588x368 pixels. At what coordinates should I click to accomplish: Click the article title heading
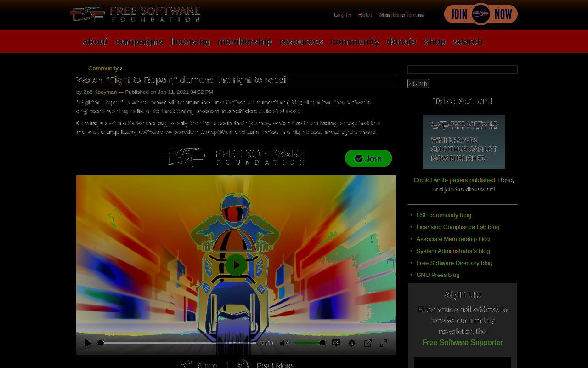pos(183,80)
